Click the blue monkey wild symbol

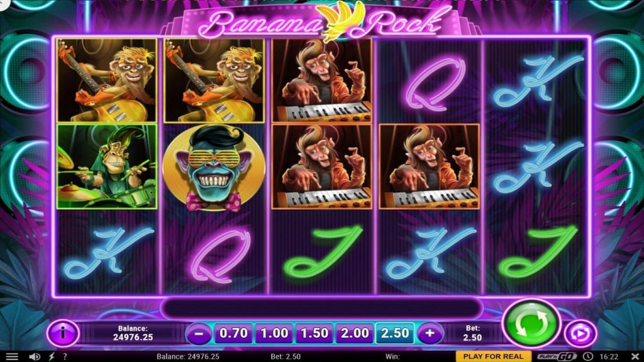pyautogui.click(x=214, y=167)
